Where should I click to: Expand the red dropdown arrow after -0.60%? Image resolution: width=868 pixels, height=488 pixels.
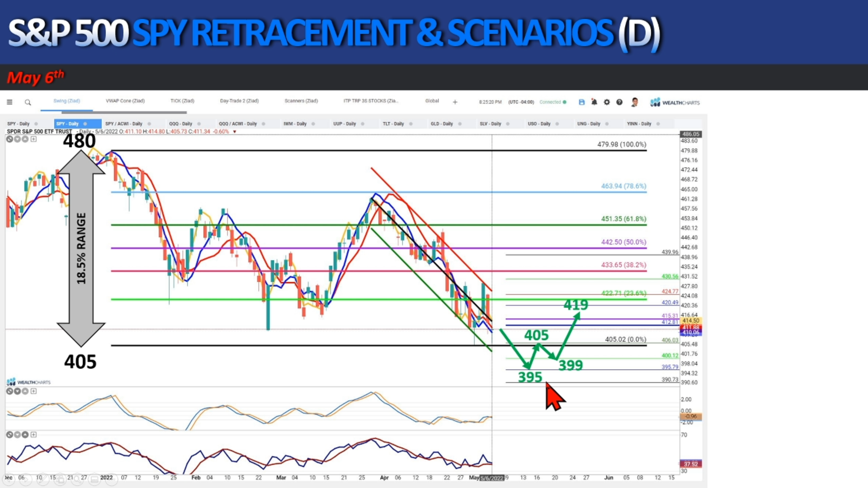(x=235, y=132)
